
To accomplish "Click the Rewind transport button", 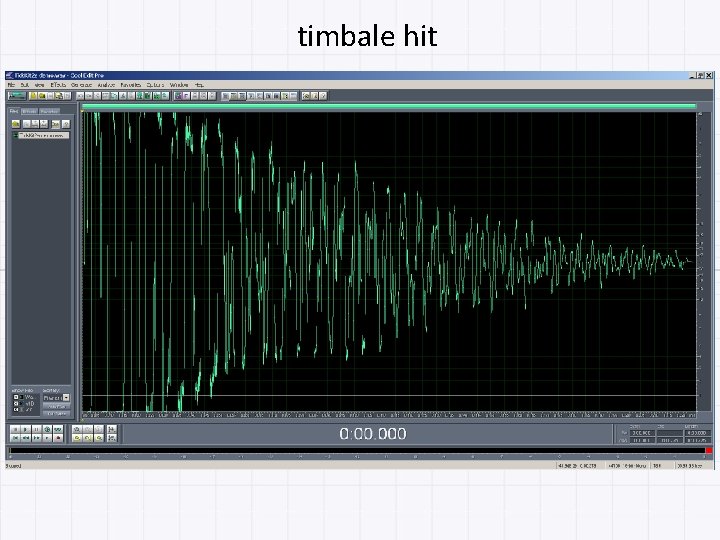I will point(26,438).
